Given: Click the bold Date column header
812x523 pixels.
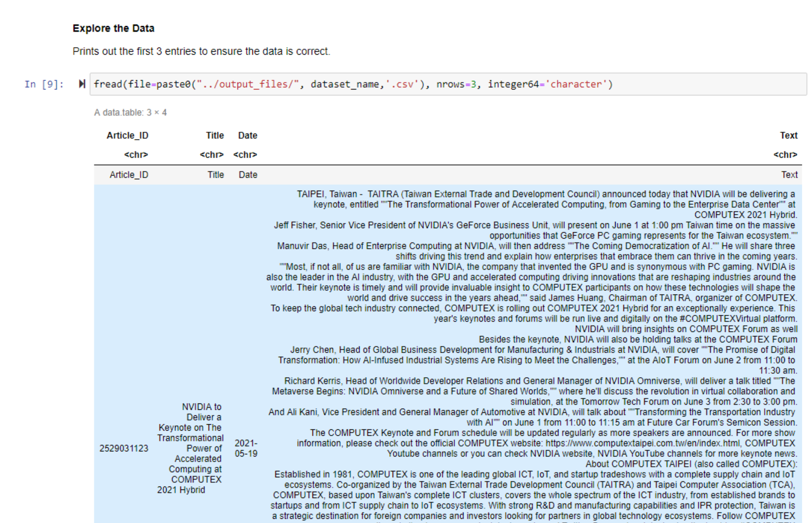Looking at the screenshot, I should 248,136.
